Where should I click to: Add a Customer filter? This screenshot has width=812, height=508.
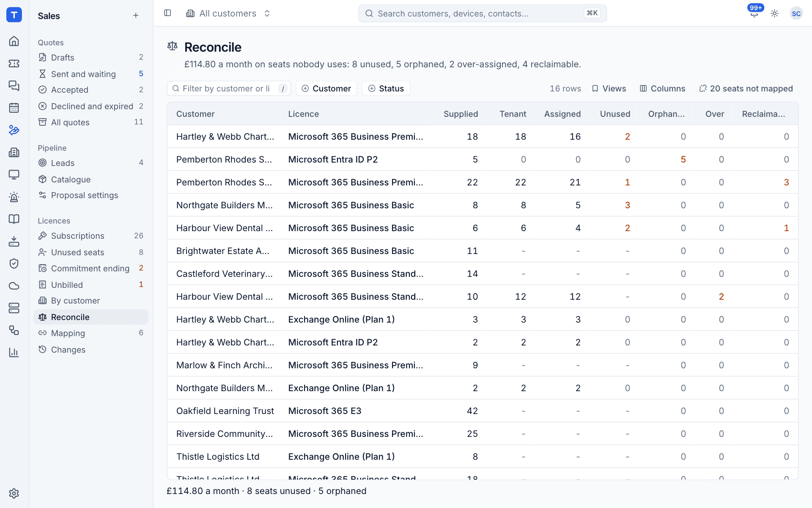[x=326, y=88]
